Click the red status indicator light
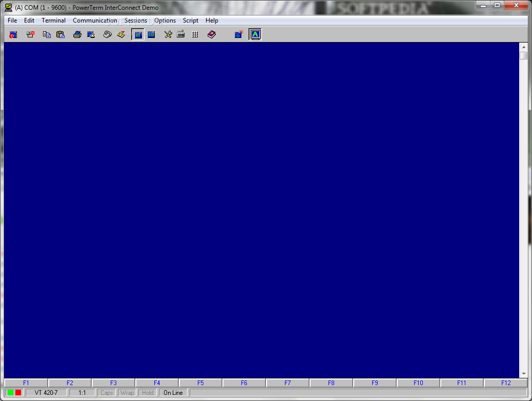This screenshot has height=401, width=532. tap(18, 392)
